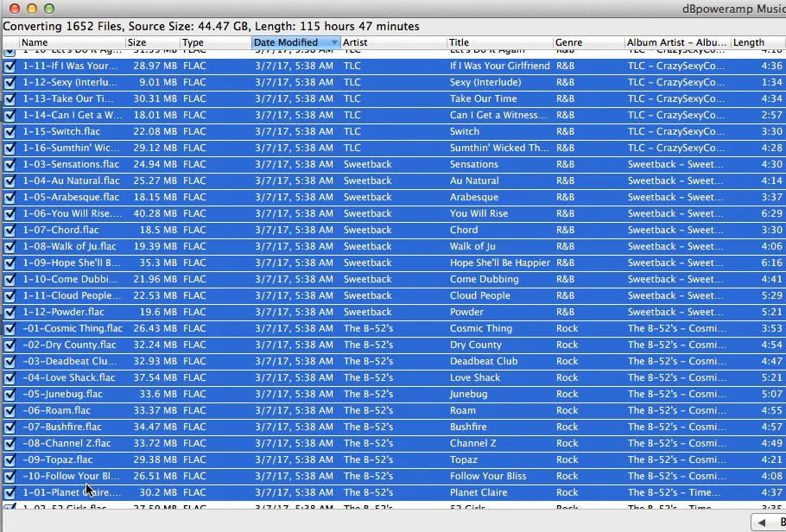The height and width of the screenshot is (532, 786).
Task: Select 1-10-Come Dubbi... file name
Action: click(x=70, y=279)
